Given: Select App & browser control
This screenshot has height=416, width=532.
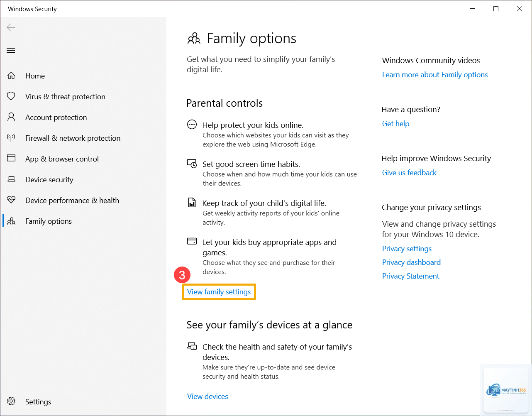Looking at the screenshot, I should click(62, 159).
